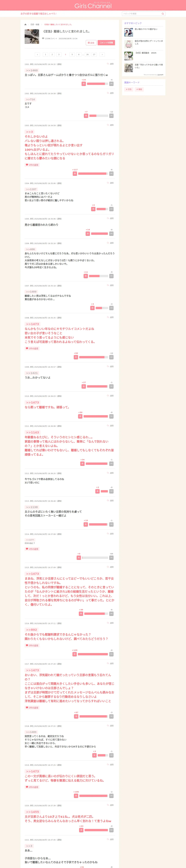The width and height of the screenshot is (186, 868).
Task: Click the search magnifier icon
Action: coord(163,14)
